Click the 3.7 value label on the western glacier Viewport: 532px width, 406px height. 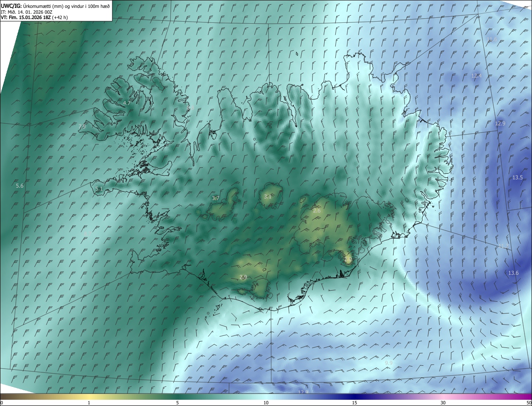tap(215, 198)
